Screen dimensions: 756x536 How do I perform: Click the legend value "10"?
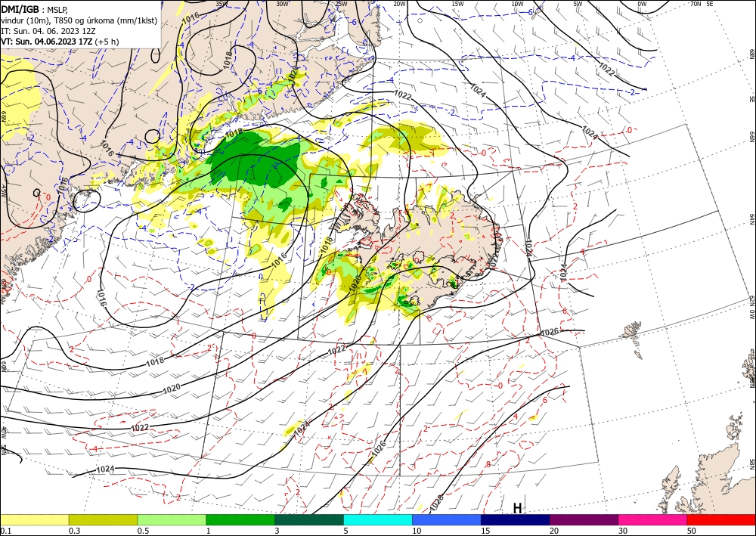pos(417,531)
